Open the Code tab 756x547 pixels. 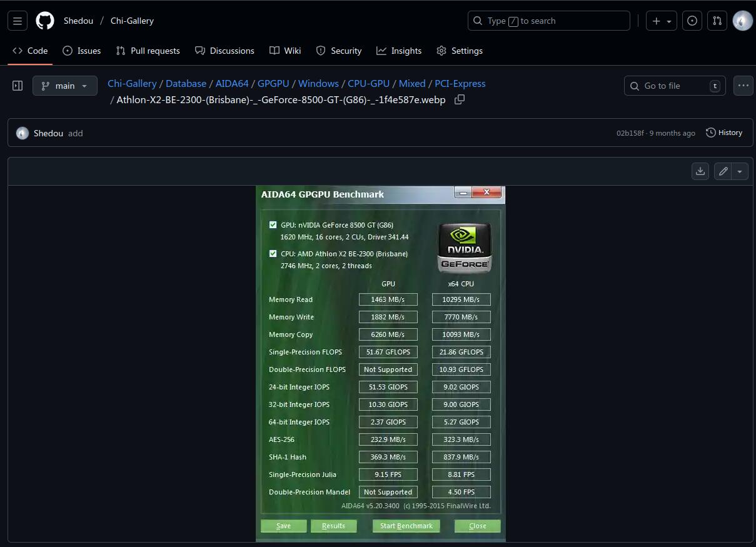(30, 51)
